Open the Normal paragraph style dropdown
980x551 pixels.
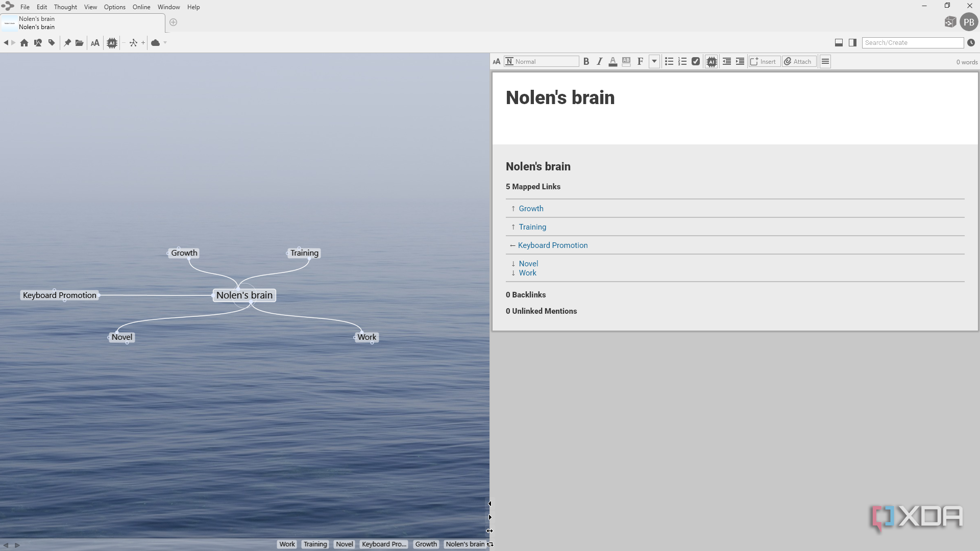click(542, 62)
